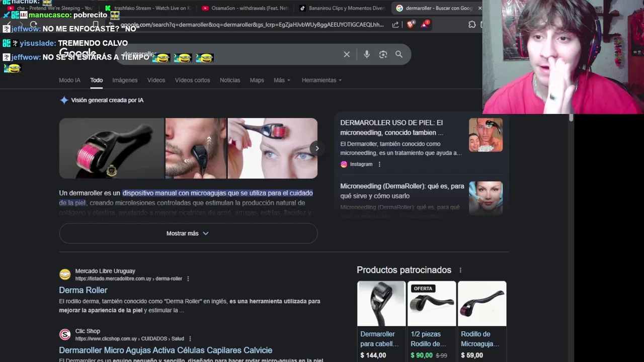Open the Vídeos cortos tab
Image resolution: width=644 pixels, height=362 pixels.
(192, 80)
